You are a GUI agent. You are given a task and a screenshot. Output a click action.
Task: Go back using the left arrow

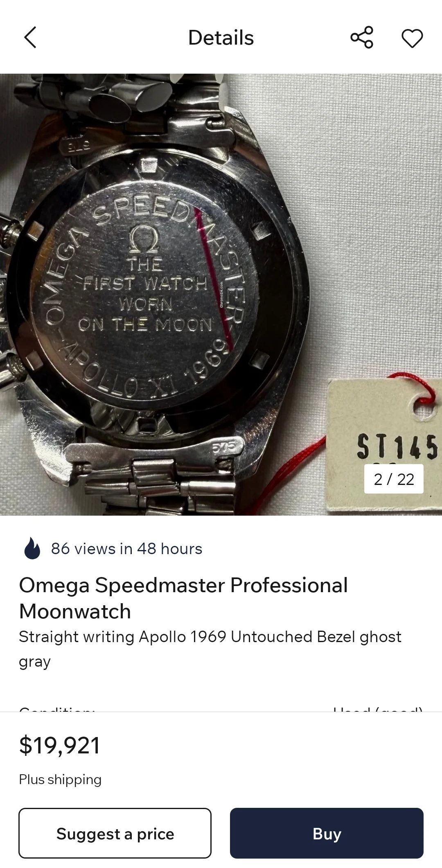pyautogui.click(x=30, y=38)
